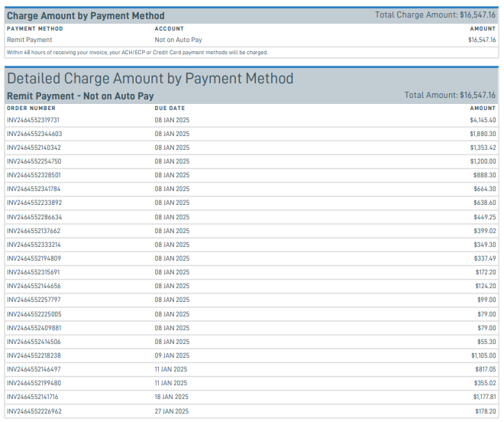This screenshot has width=504, height=422.
Task: Click the Total Charge Amount $16,547.16 text
Action: (x=435, y=15)
